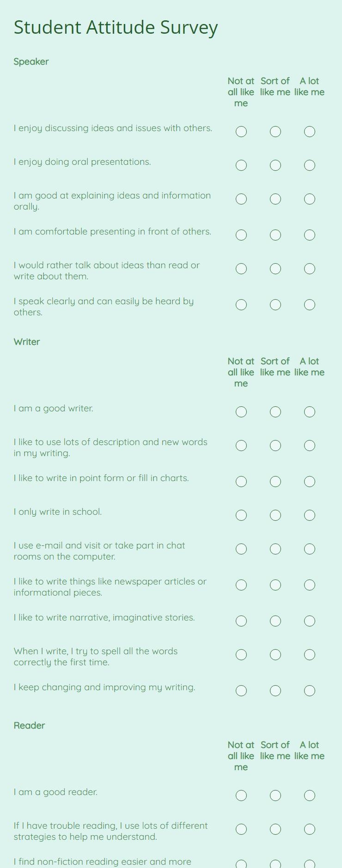
Task: Mark "Not at all like me" for oral presentations
Action: tap(241, 165)
